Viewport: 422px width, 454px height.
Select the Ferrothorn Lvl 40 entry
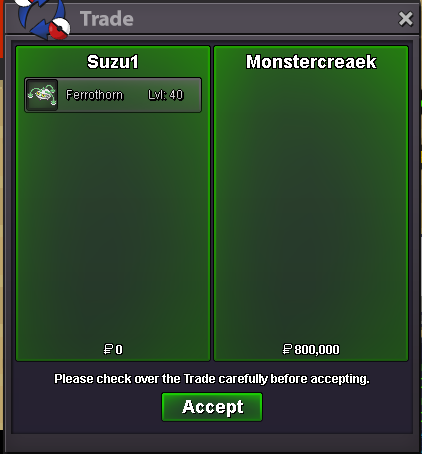tap(113, 95)
